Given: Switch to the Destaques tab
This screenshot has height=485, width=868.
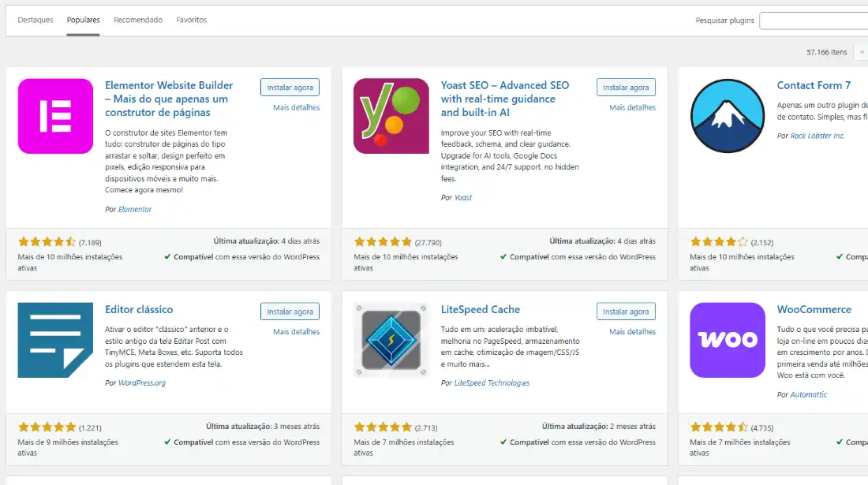Looking at the screenshot, I should tap(35, 20).
